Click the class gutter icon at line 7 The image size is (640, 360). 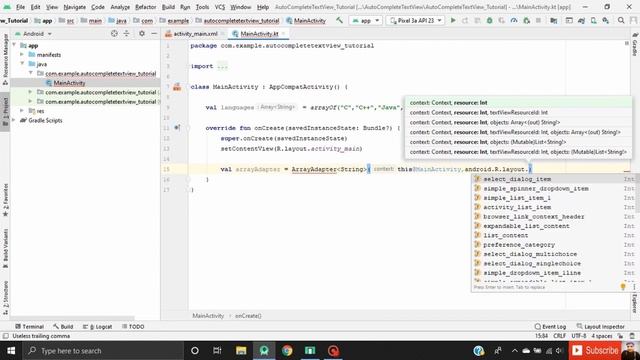(x=177, y=87)
